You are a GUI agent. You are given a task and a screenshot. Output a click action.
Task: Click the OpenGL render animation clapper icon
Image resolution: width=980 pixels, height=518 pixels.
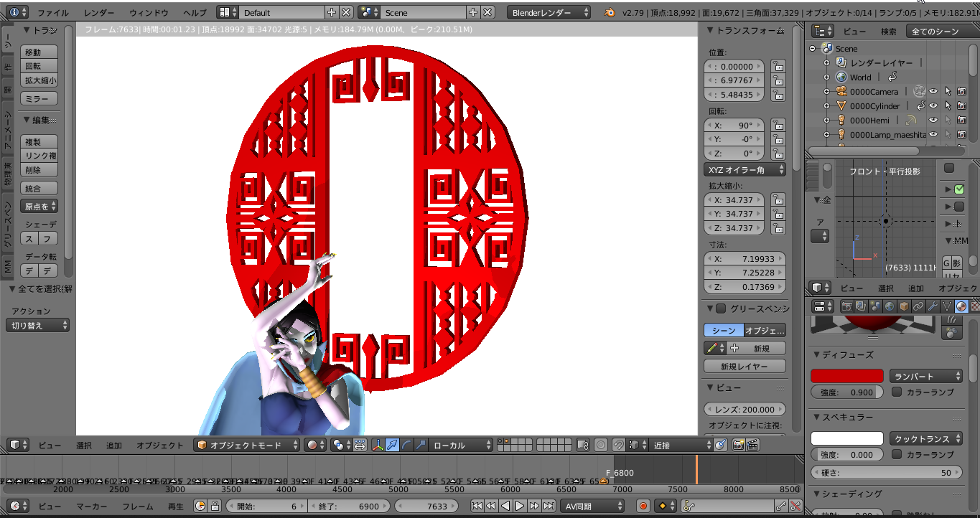(x=752, y=446)
